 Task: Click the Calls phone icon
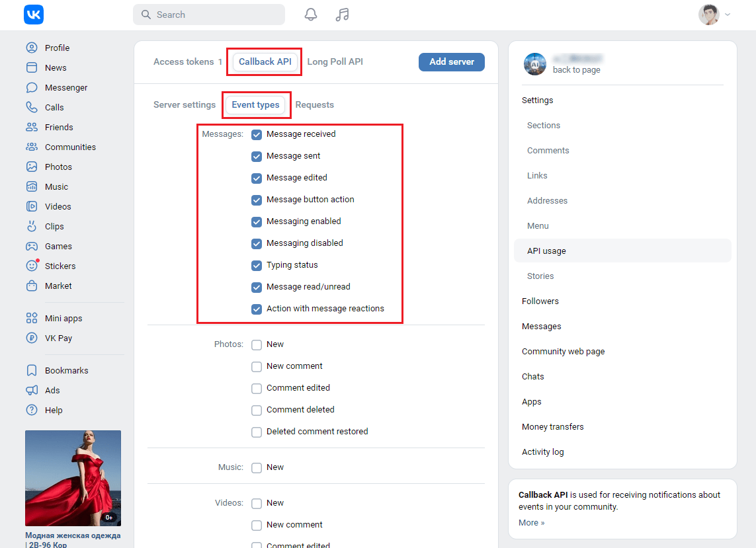pos(32,107)
